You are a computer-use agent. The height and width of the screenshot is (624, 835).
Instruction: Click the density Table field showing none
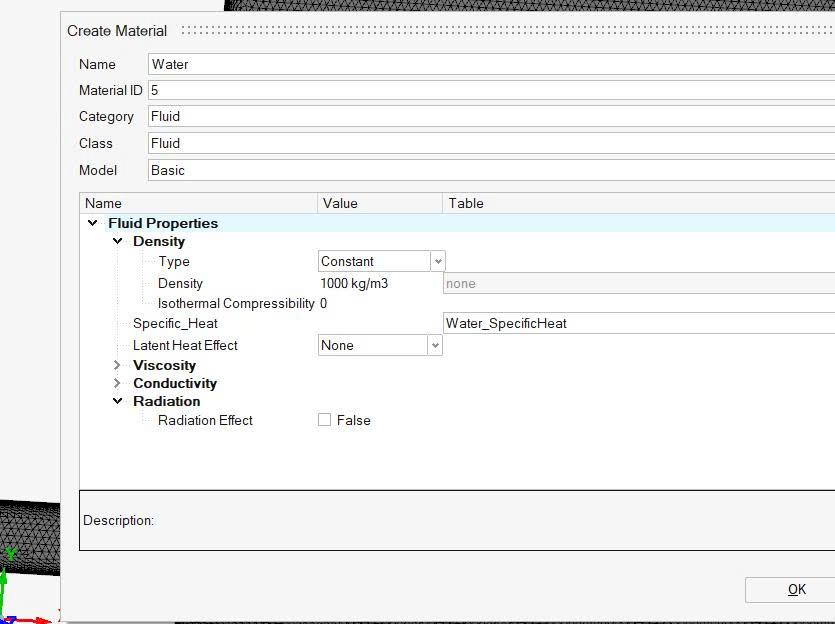[638, 283]
